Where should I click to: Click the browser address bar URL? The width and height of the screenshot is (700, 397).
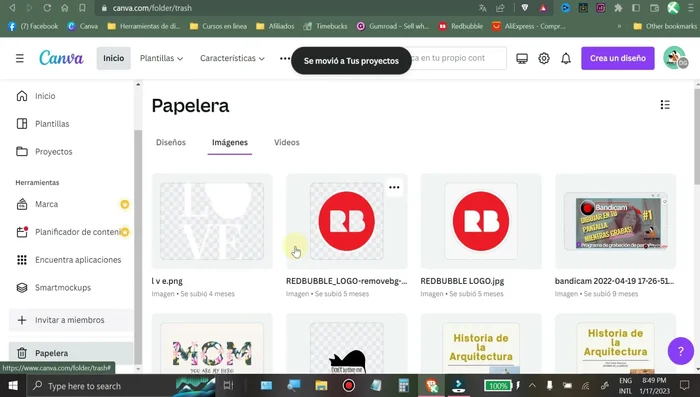[152, 8]
